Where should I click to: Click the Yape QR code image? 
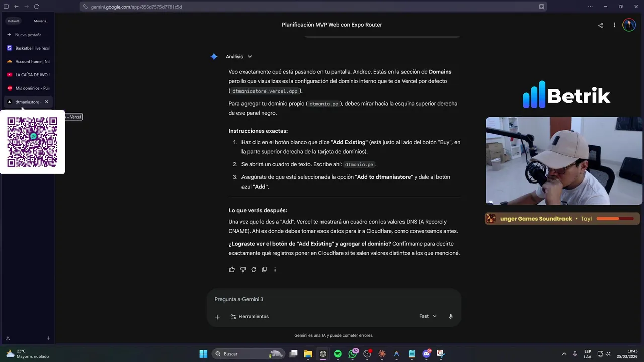(x=32, y=142)
